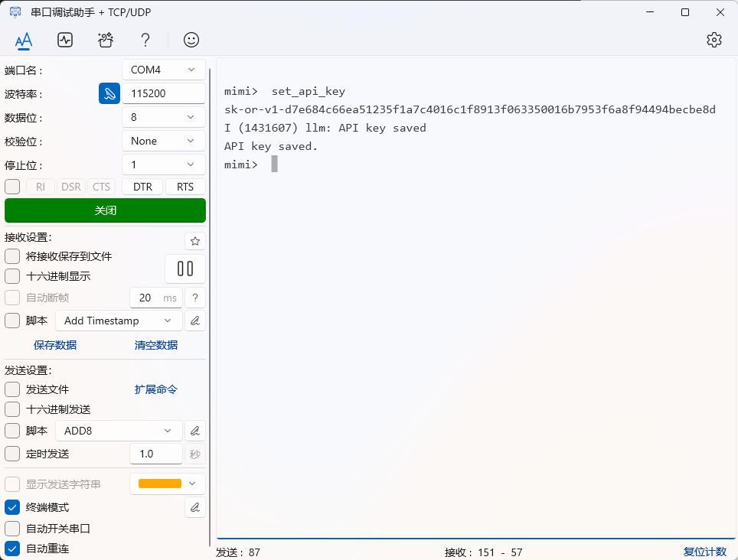Click the 清空数据 clear data link

[155, 345]
